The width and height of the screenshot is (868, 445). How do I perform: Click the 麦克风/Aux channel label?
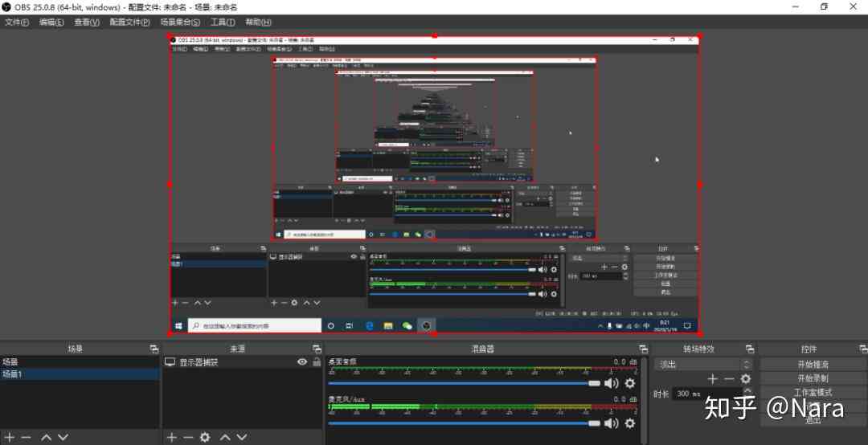coord(346,399)
